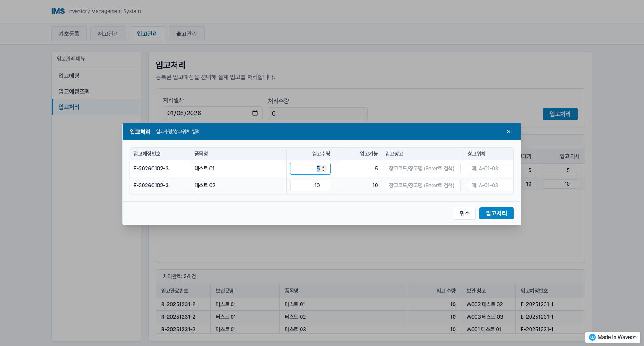Open the calendar picker icon in 처리일자
This screenshot has height=346, width=644.
click(x=255, y=113)
